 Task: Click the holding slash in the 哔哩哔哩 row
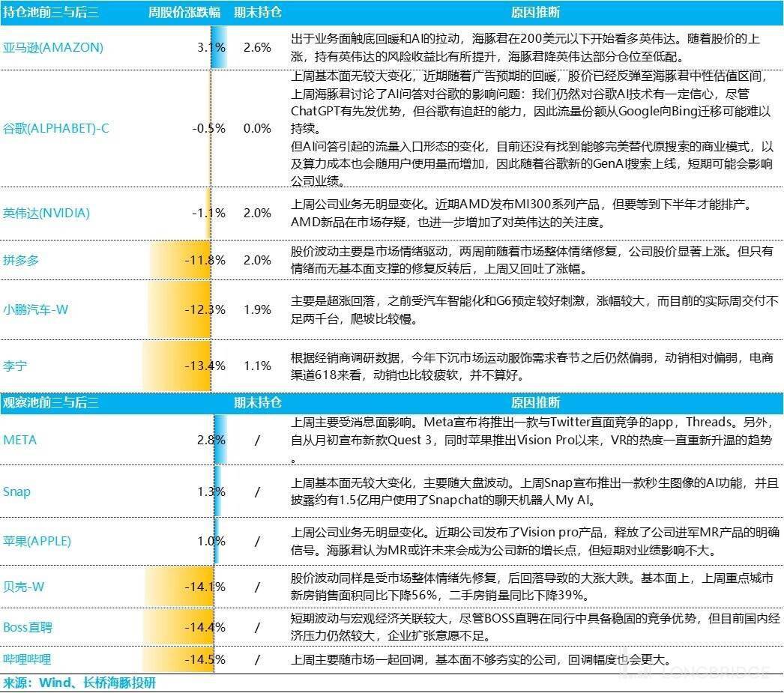click(x=258, y=659)
